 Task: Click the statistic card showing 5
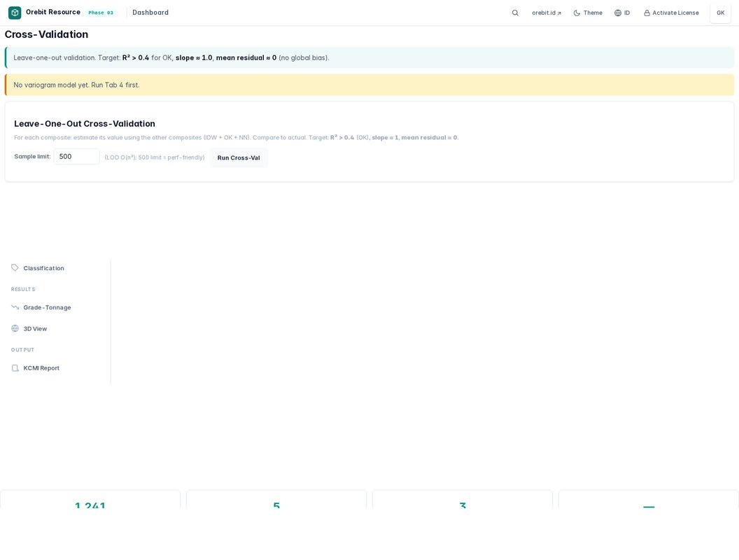[276, 499]
